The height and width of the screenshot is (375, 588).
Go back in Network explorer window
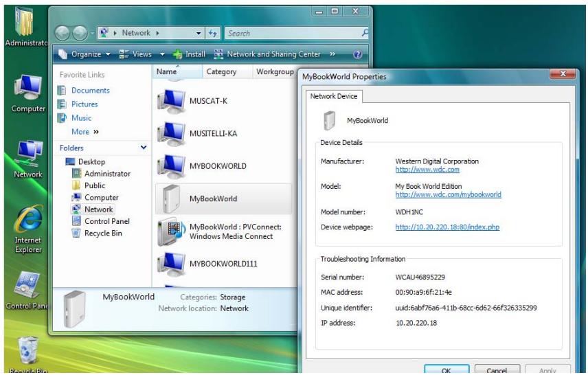pos(63,34)
